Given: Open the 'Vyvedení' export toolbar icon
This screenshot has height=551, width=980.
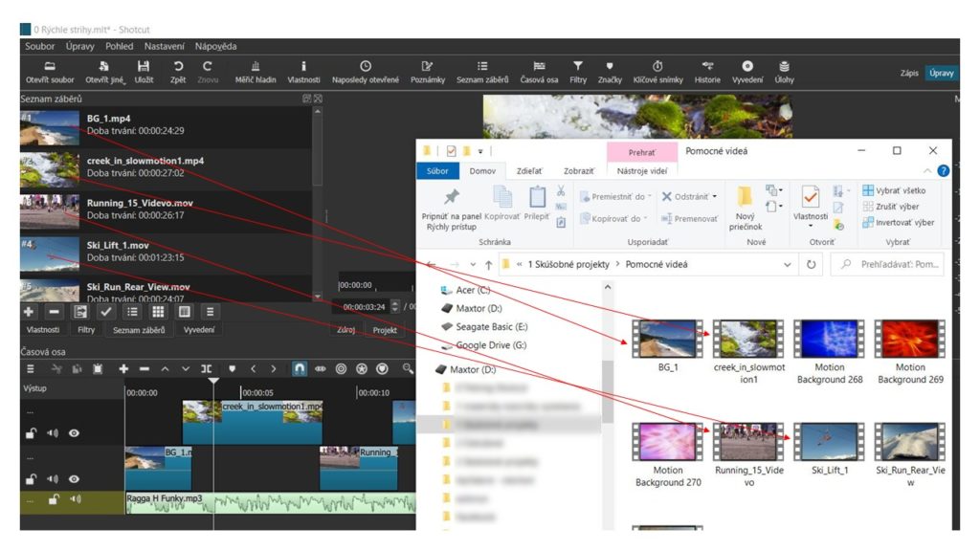Looking at the screenshot, I should [747, 72].
